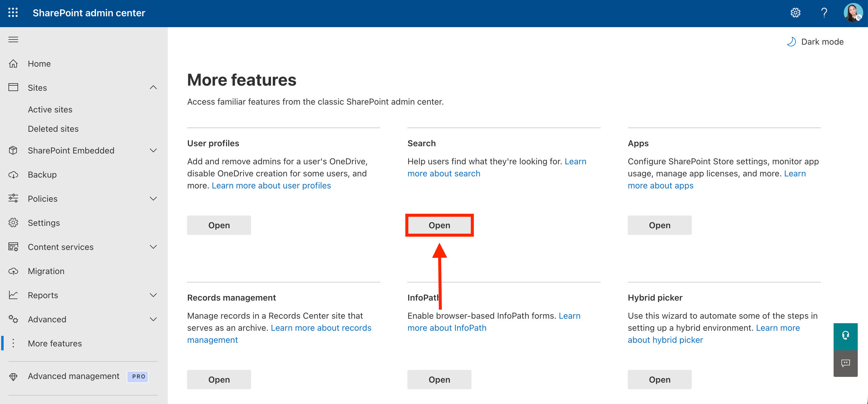
Task: Click the Sites window icon
Action: (x=13, y=87)
